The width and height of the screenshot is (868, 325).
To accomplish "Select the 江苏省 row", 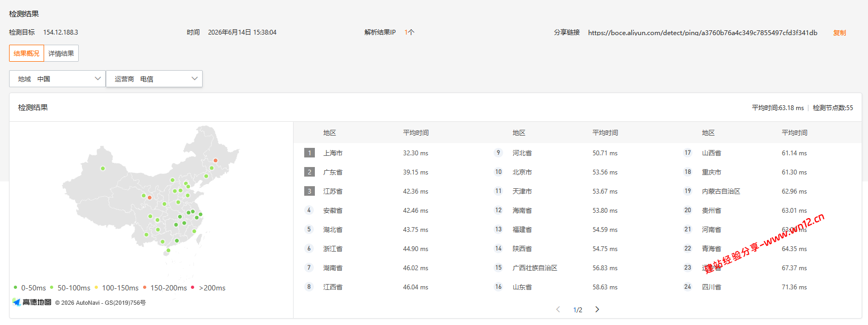I will (x=388, y=191).
